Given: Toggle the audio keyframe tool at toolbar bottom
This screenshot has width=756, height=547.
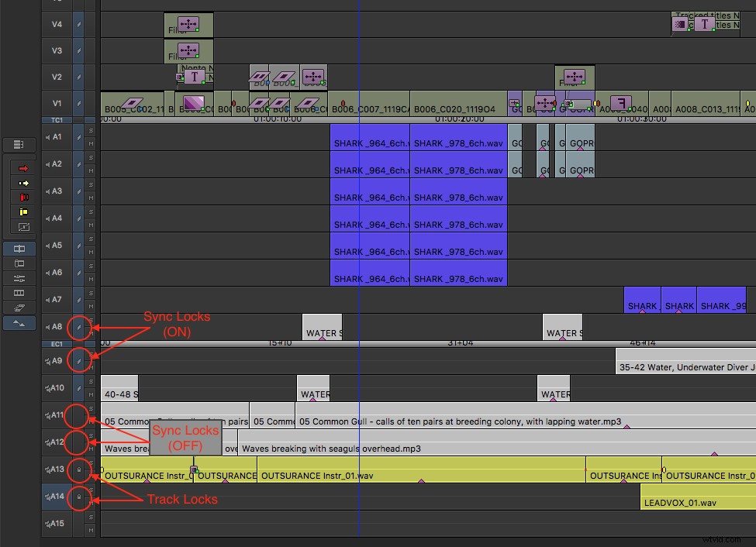Looking at the screenshot, I should point(19,322).
